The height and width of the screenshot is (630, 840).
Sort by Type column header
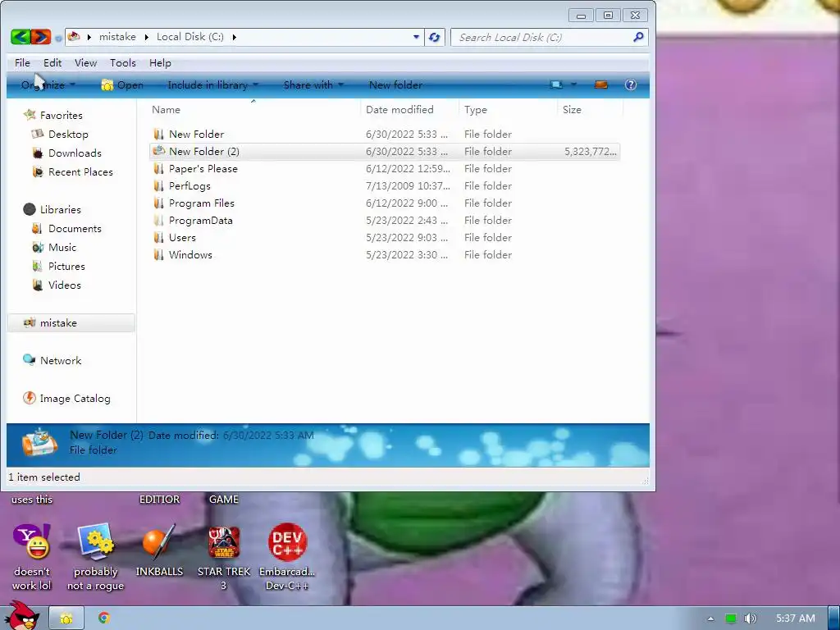476,109
